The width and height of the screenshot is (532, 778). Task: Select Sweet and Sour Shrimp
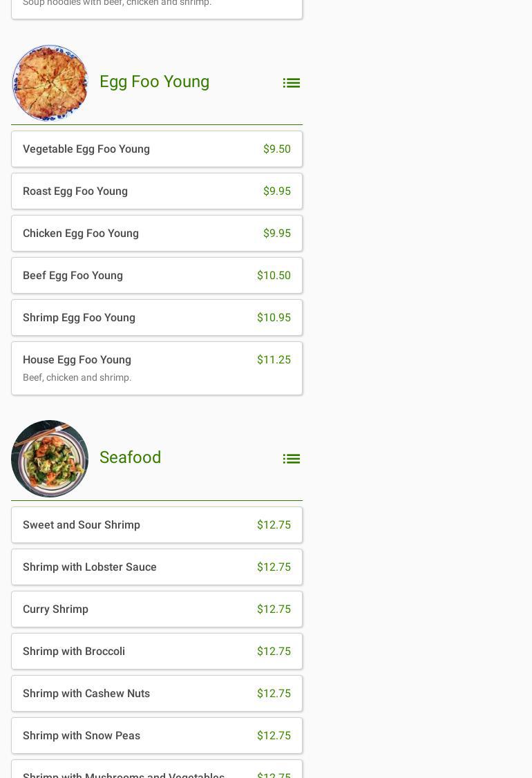(x=156, y=525)
